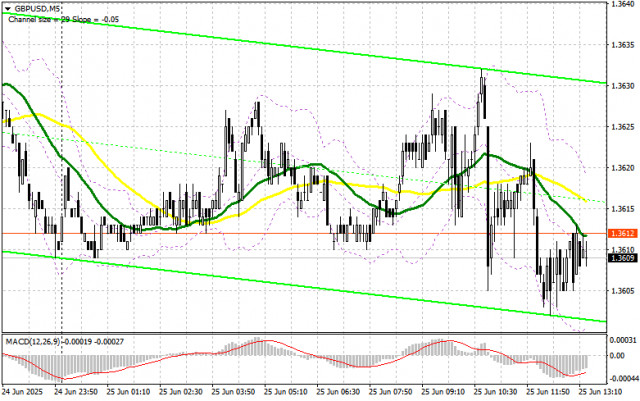Select the 1.3615 price axis label

(x=622, y=209)
